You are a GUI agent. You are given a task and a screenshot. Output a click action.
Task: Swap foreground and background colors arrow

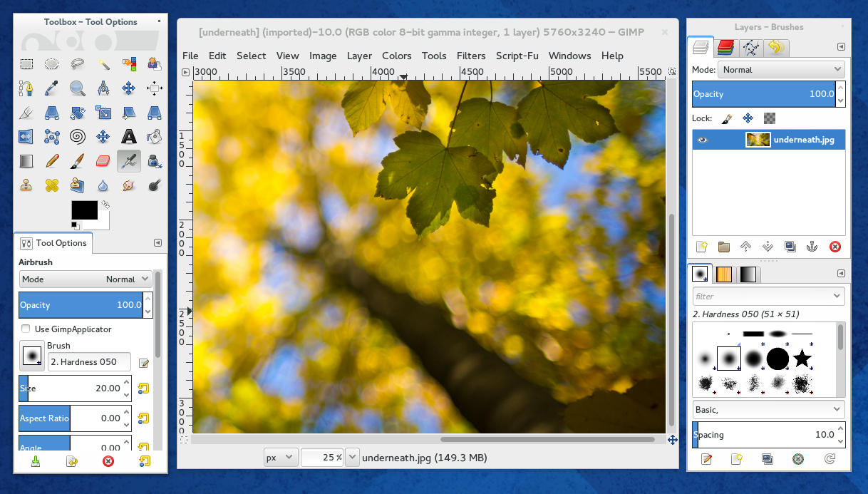[x=105, y=205]
